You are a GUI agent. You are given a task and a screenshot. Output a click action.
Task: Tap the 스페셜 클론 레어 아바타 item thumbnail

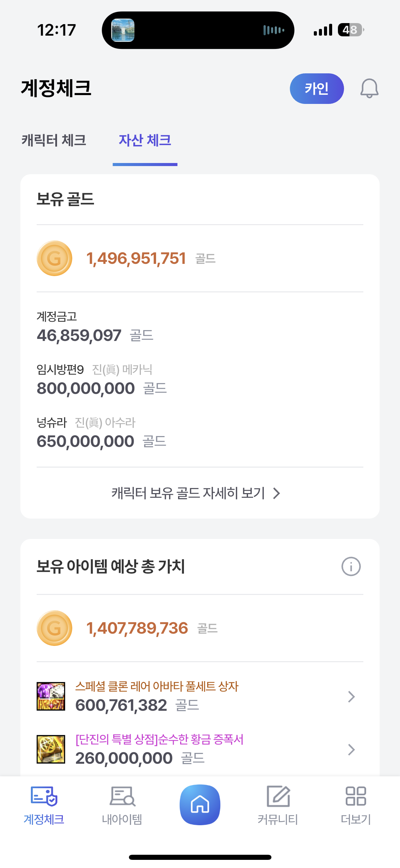[51, 697]
